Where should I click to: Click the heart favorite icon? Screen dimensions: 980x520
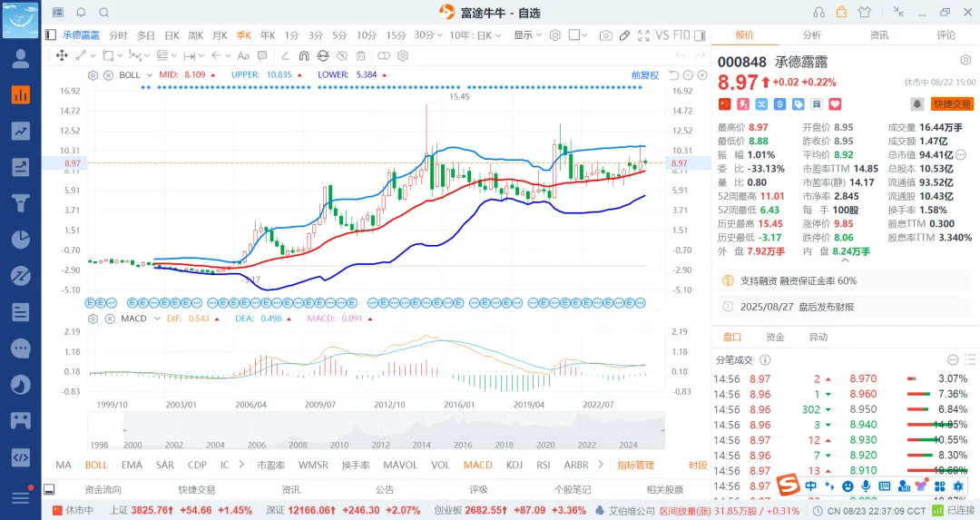point(836,103)
